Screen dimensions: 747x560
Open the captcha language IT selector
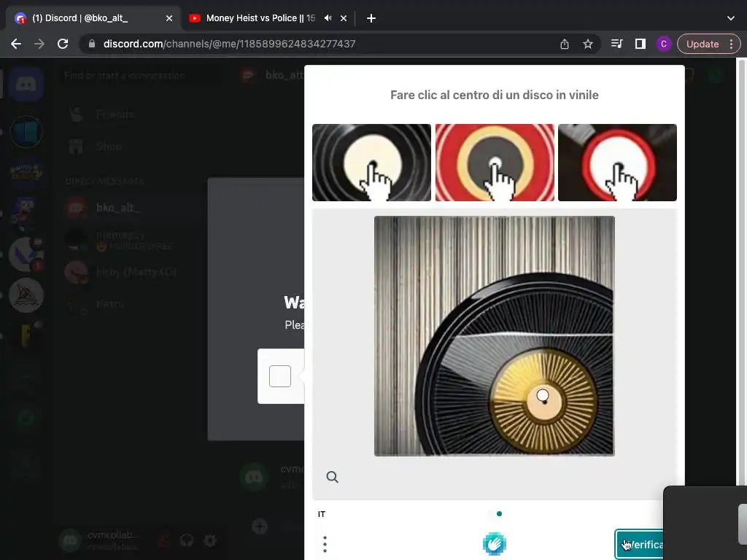coord(322,514)
